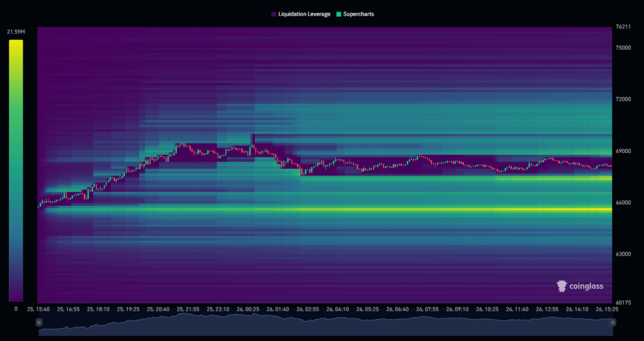This screenshot has height=341, width=644.
Task: Click the yellow top of the color scale bar
Action: point(16,44)
